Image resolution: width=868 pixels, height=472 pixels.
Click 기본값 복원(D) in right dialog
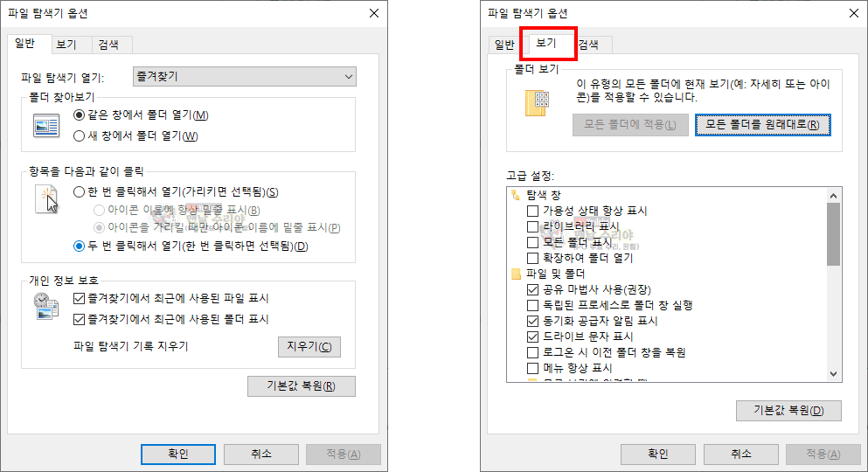(788, 411)
